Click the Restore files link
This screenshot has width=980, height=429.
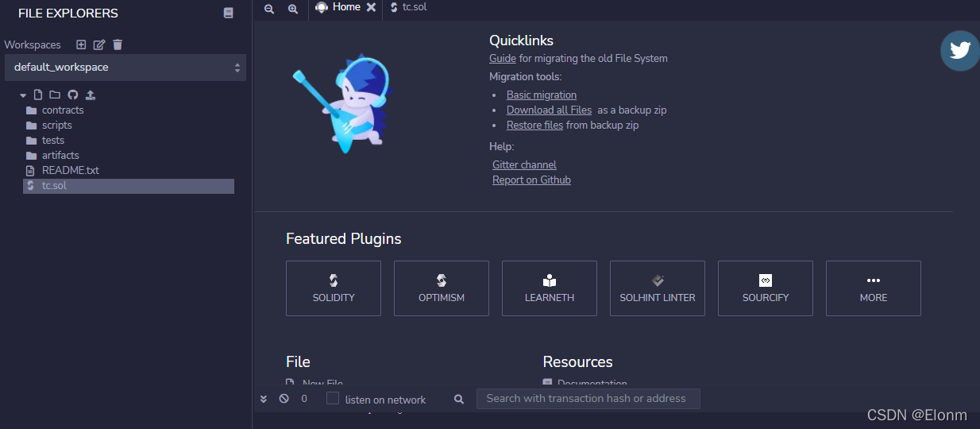tap(534, 125)
